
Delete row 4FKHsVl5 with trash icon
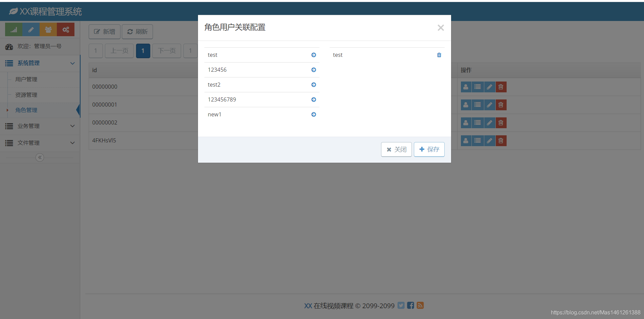pyautogui.click(x=501, y=141)
